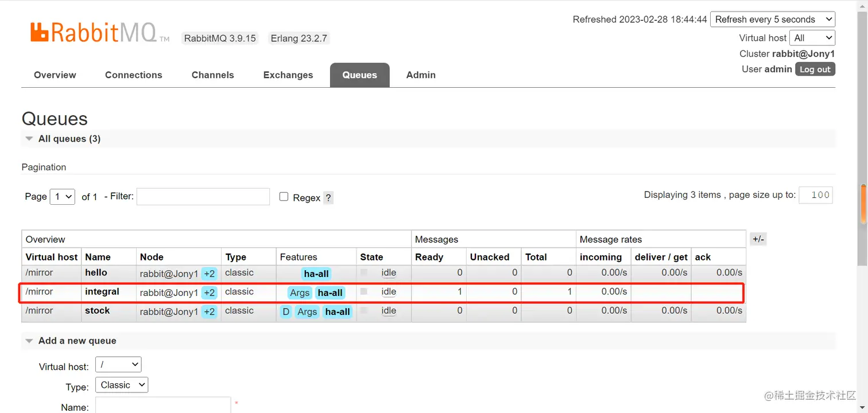Screen dimensions: 868x413
Task: Click the RabbitMQ 3.9.15 version label
Action: point(220,38)
